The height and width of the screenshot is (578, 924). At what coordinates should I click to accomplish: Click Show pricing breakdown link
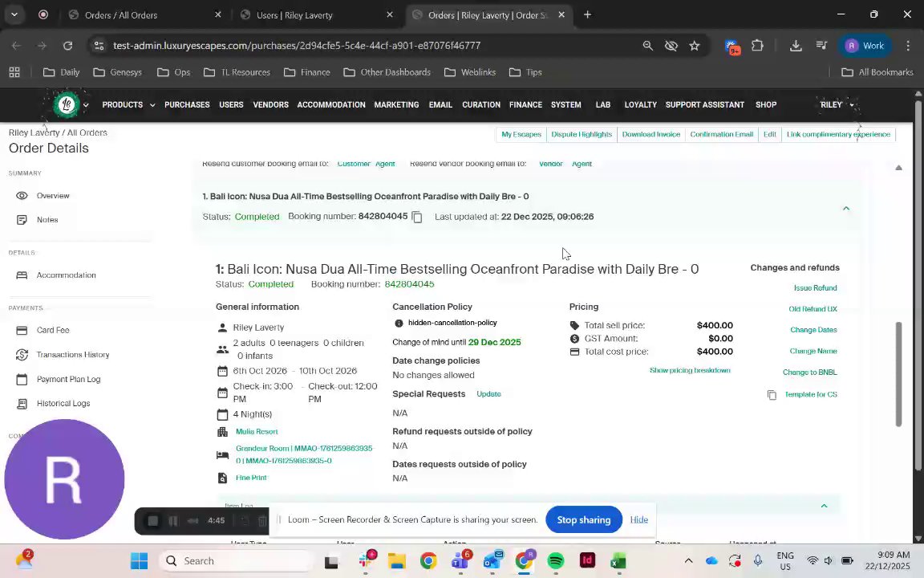(690, 370)
